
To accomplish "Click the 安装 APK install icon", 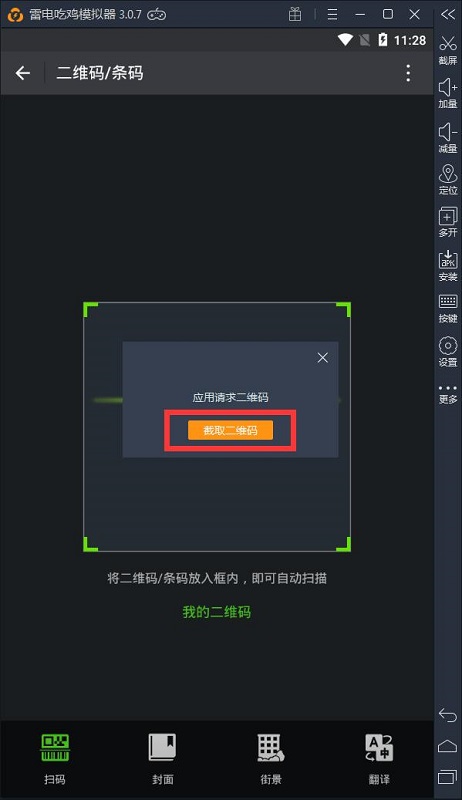I will coord(448,266).
